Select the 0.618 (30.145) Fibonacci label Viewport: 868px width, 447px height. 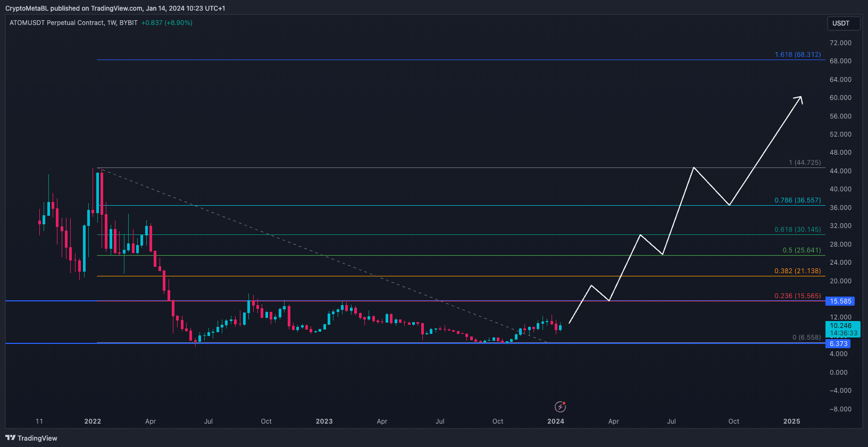coord(797,230)
